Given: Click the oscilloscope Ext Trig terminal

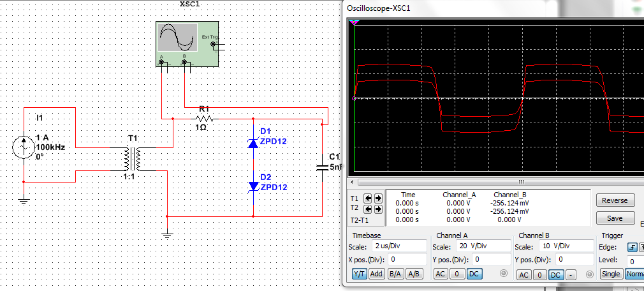Looking at the screenshot, I should pyautogui.click(x=213, y=44).
